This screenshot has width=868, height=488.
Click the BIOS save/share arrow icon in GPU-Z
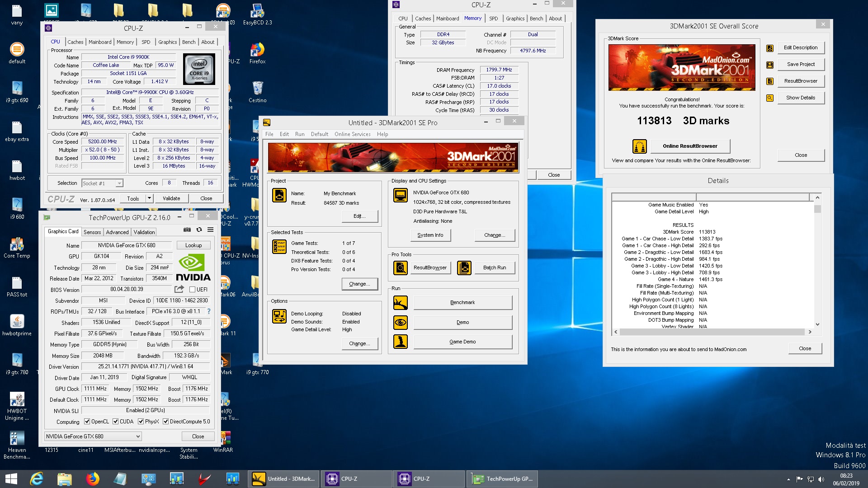[x=179, y=289]
